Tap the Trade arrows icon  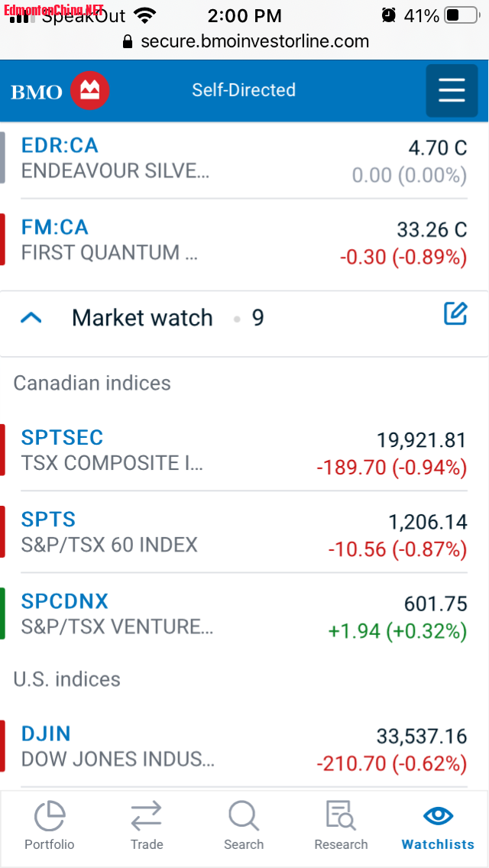(x=146, y=817)
